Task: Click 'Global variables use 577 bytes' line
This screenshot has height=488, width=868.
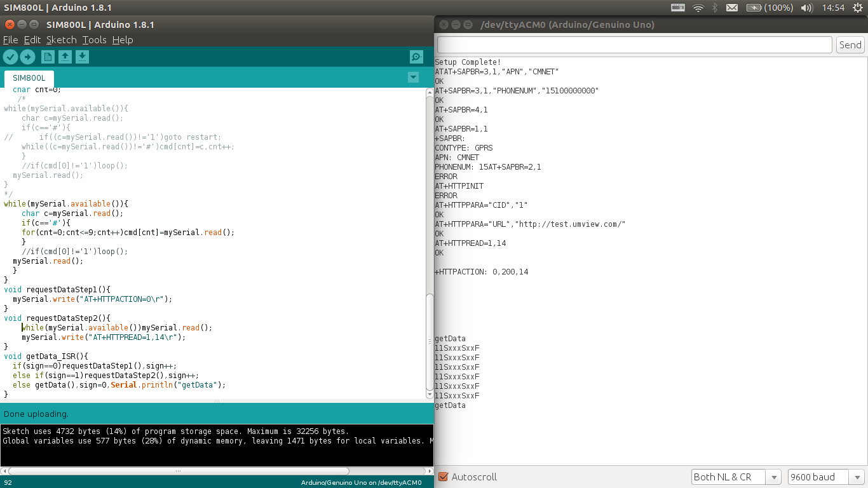Action: (x=218, y=440)
